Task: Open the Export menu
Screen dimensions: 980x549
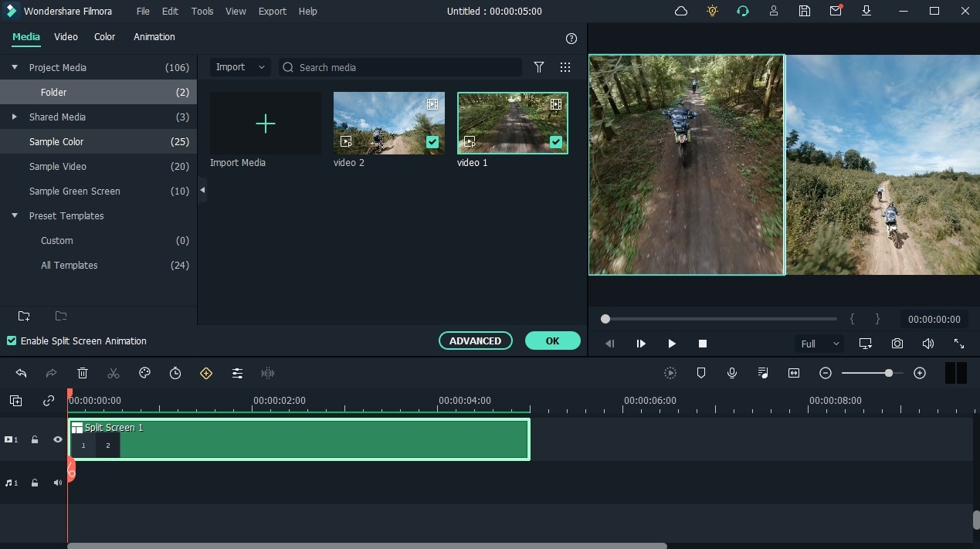Action: click(273, 12)
